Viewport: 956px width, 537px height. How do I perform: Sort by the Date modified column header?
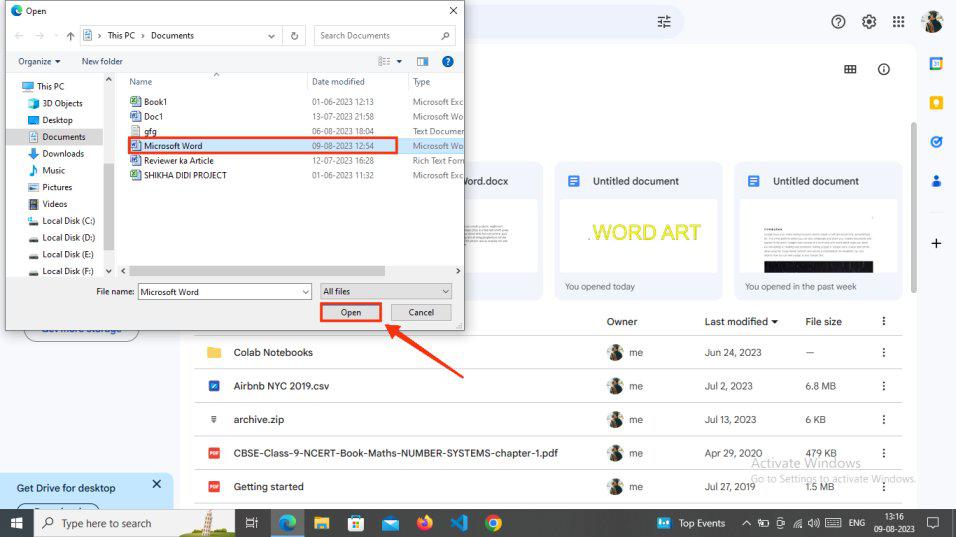(338, 82)
